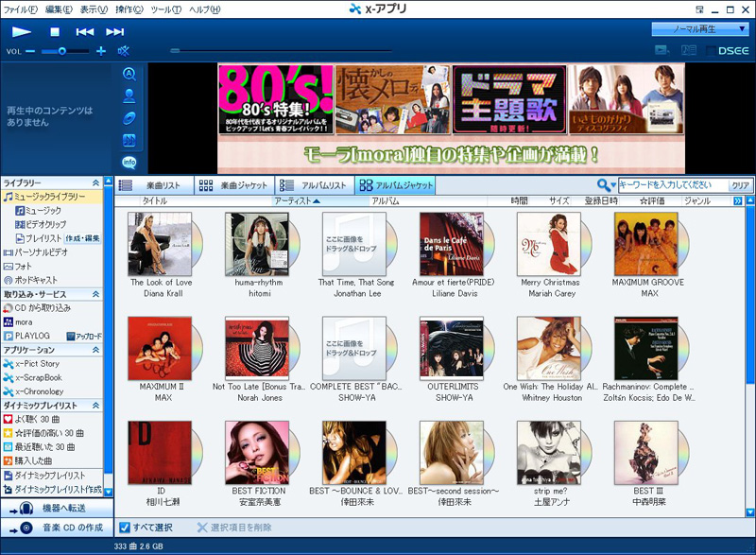This screenshot has height=555, width=756.
Task: Open PLAYLOG service
Action: pyautogui.click(x=26, y=336)
